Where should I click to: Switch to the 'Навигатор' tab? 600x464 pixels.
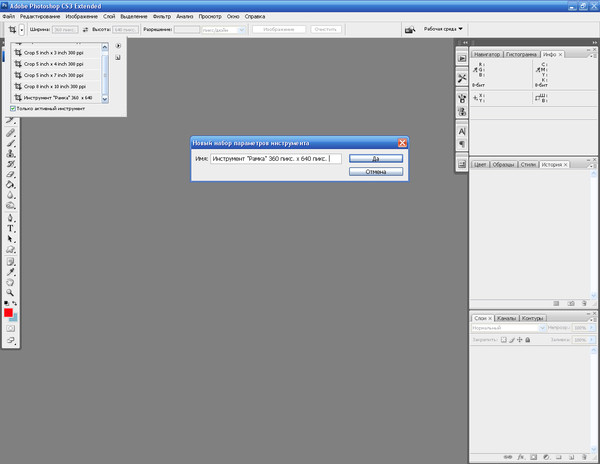pos(487,54)
